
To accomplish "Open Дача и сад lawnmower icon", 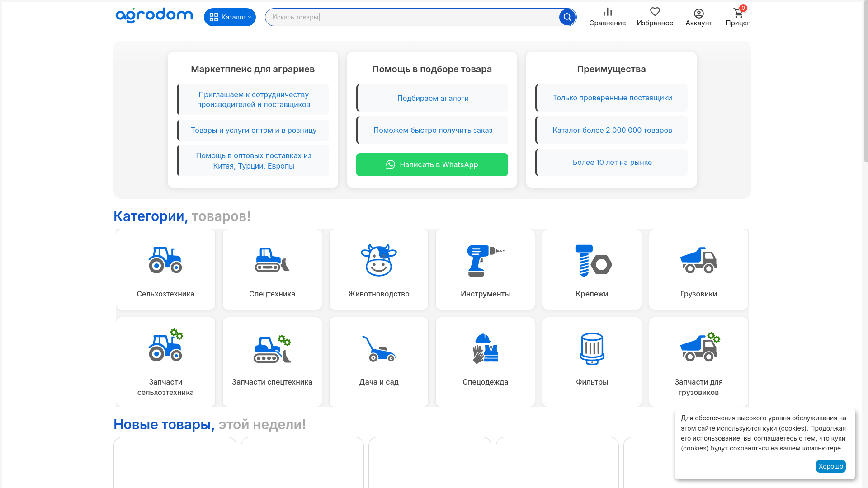I will click(x=379, y=349).
